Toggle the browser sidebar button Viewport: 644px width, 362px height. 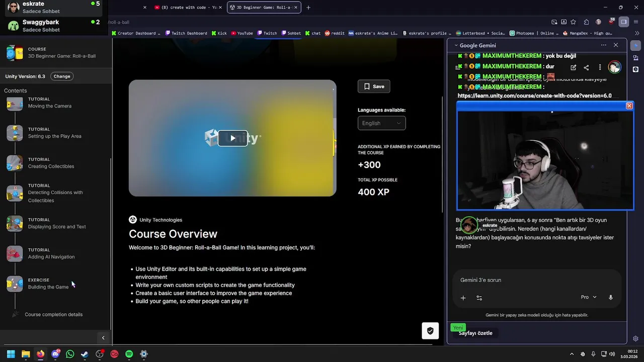coord(624,22)
